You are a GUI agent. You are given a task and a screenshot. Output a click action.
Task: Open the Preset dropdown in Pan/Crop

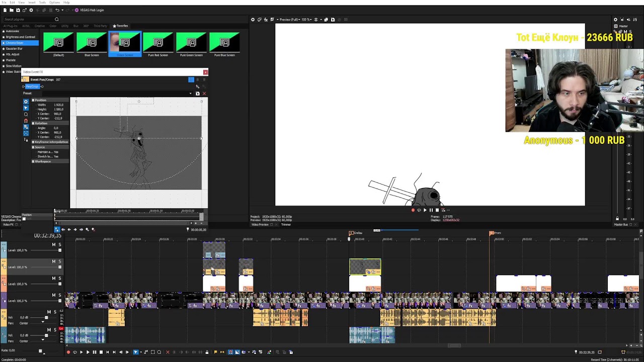pyautogui.click(x=191, y=94)
